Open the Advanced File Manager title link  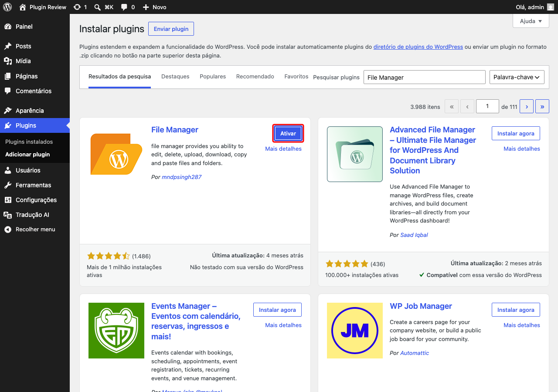pyautogui.click(x=433, y=150)
